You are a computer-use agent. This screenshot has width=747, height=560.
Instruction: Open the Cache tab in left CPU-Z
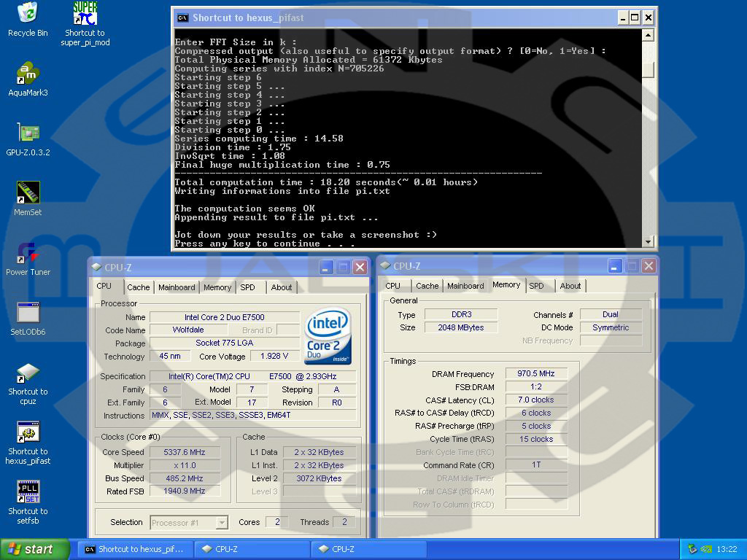(139, 287)
